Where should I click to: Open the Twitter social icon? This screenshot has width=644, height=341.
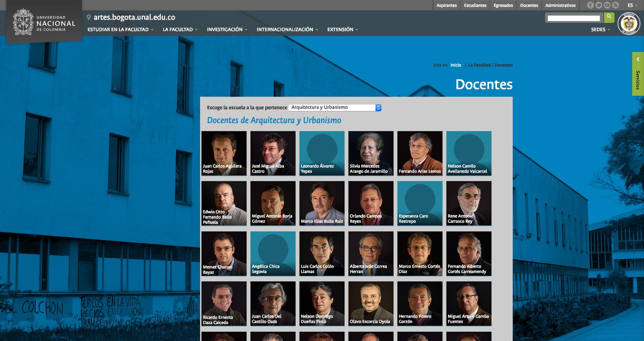pos(599,5)
